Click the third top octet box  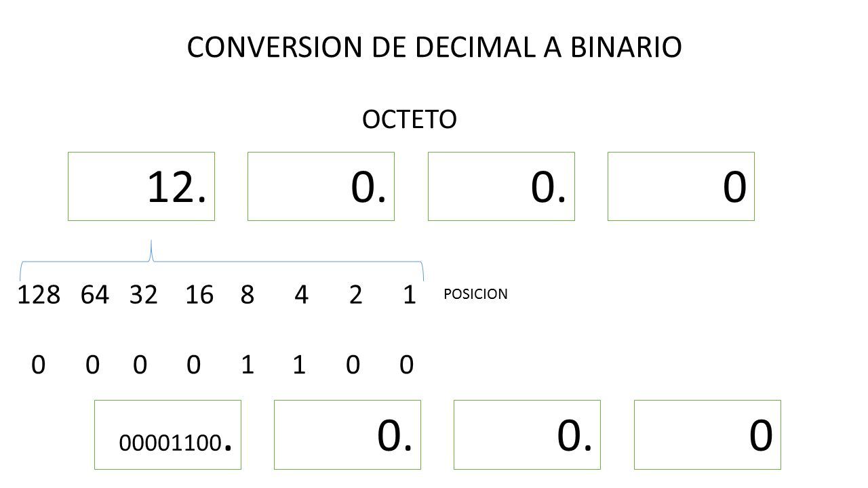click(502, 186)
